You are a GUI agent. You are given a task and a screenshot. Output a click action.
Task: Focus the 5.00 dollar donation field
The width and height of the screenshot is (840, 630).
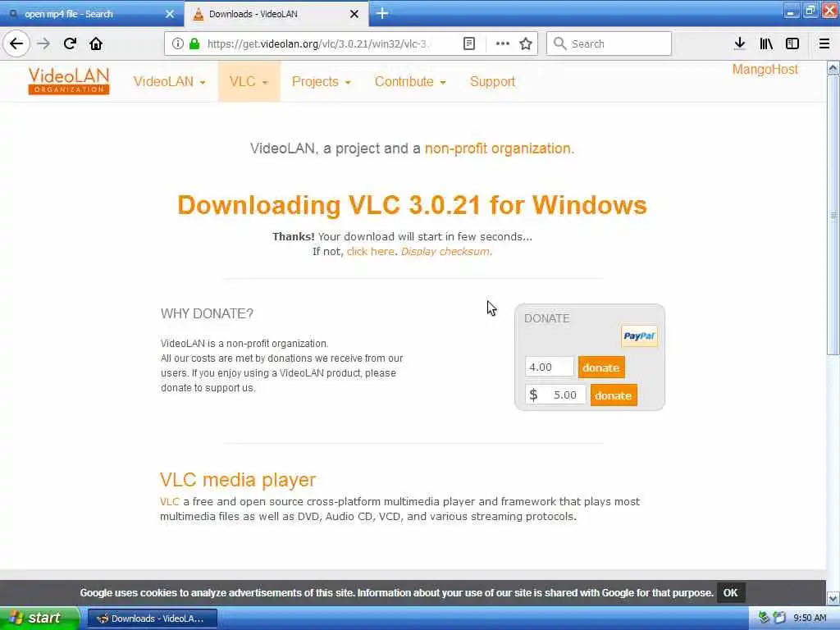tap(555, 395)
